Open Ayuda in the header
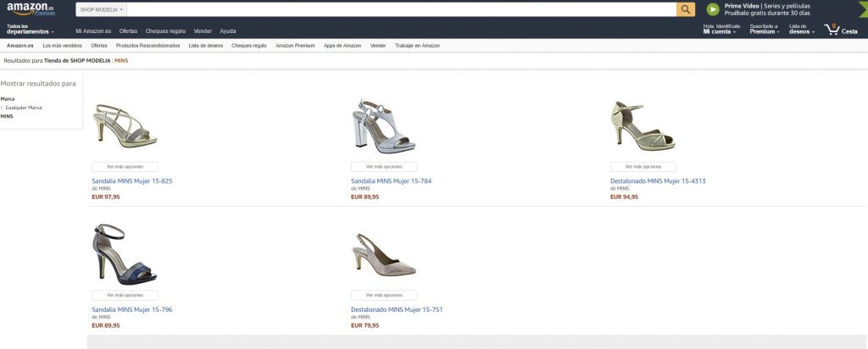868x349 pixels. pos(227,31)
